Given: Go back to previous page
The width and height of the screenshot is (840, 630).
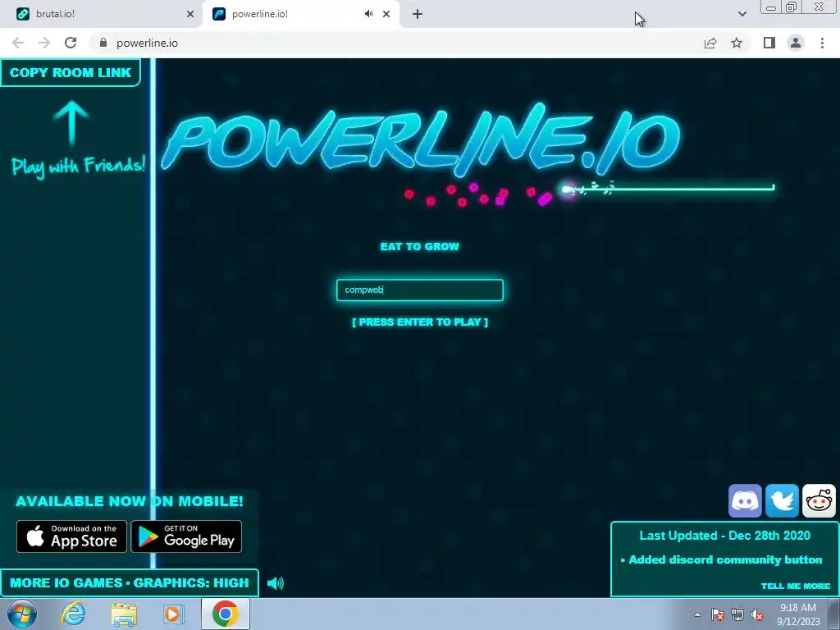Looking at the screenshot, I should (18, 43).
